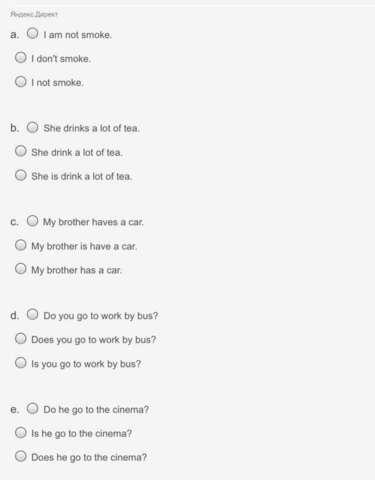Select the "I am not smoke." option

(32, 33)
